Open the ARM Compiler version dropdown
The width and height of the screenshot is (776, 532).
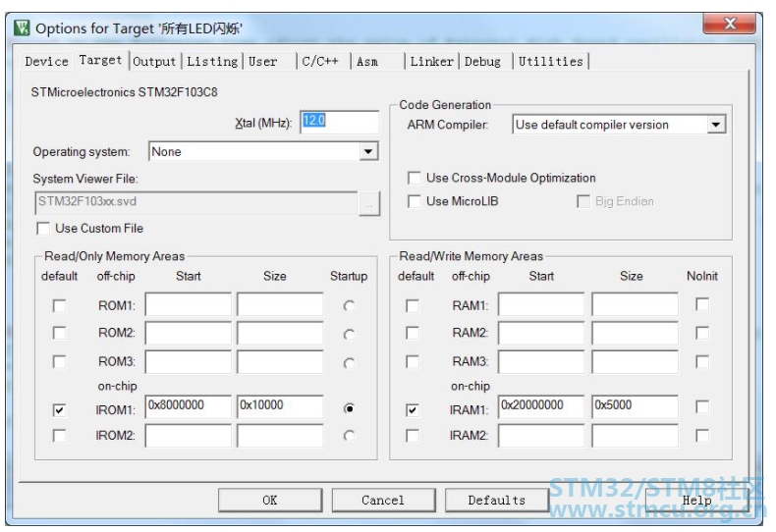pyautogui.click(x=716, y=125)
